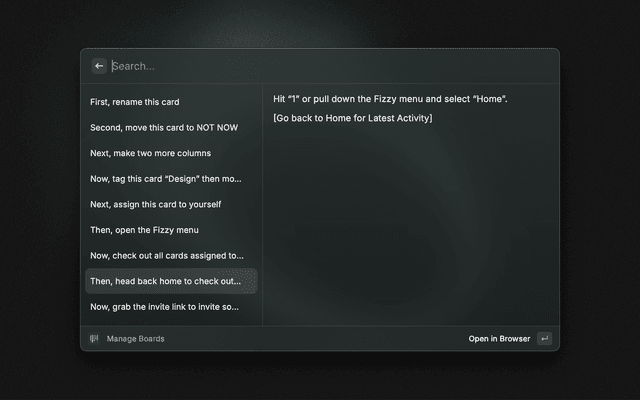
Task: Select "Now, grab the invite link" item
Action: [x=165, y=307]
